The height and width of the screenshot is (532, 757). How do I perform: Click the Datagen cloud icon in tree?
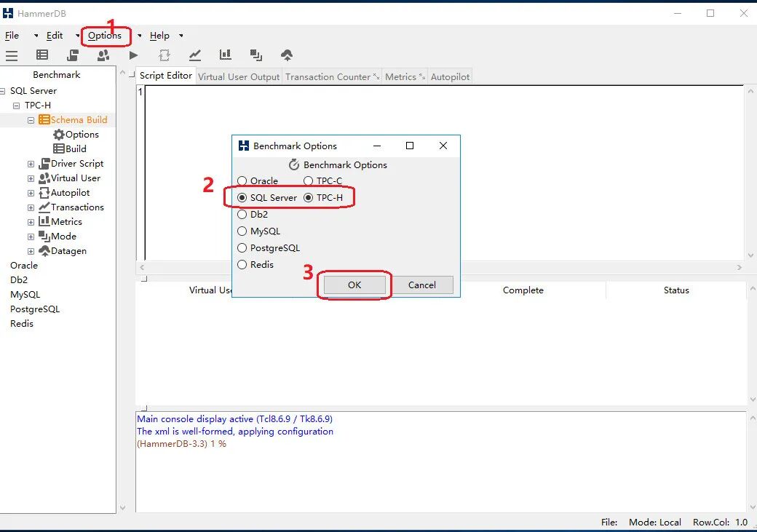pyautogui.click(x=44, y=250)
